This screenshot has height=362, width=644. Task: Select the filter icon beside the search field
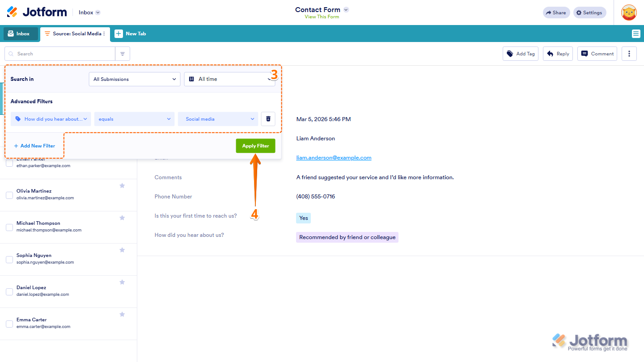tap(122, 53)
